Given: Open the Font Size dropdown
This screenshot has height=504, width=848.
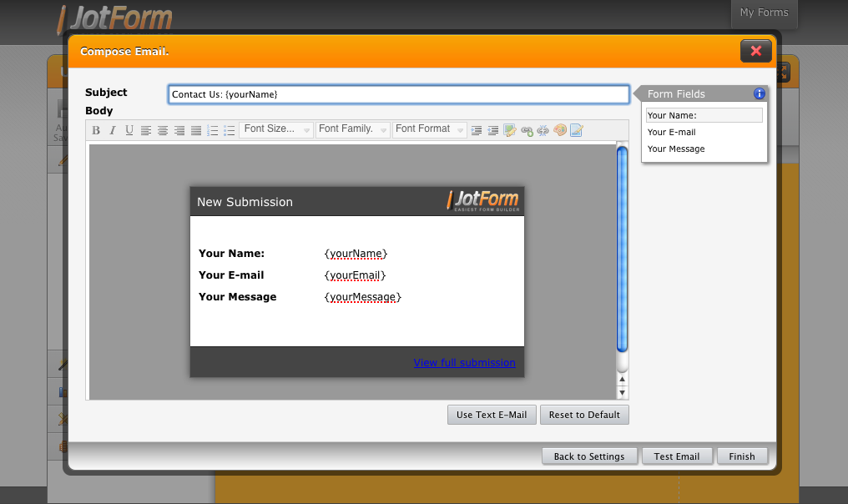Looking at the screenshot, I should [x=276, y=129].
